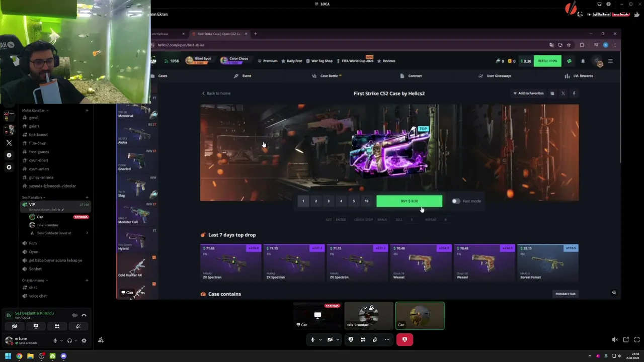Enter full screen for the stream
The height and width of the screenshot is (362, 644).
tap(637, 339)
